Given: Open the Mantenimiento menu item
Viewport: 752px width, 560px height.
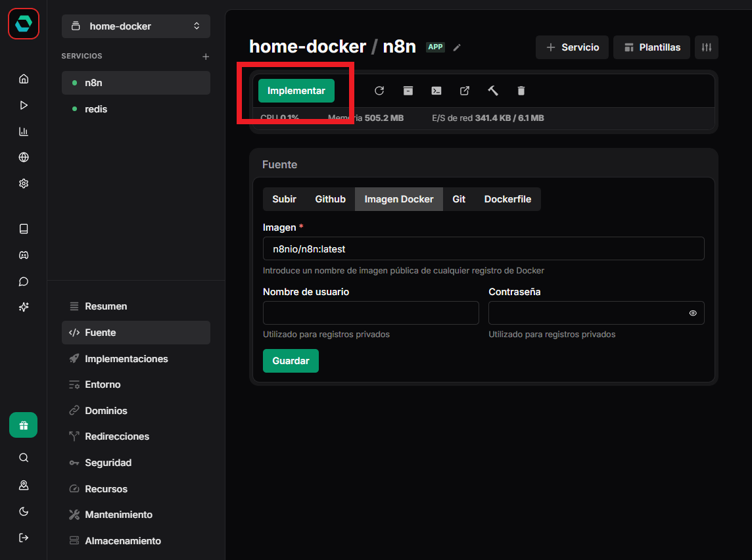Looking at the screenshot, I should (136, 515).
